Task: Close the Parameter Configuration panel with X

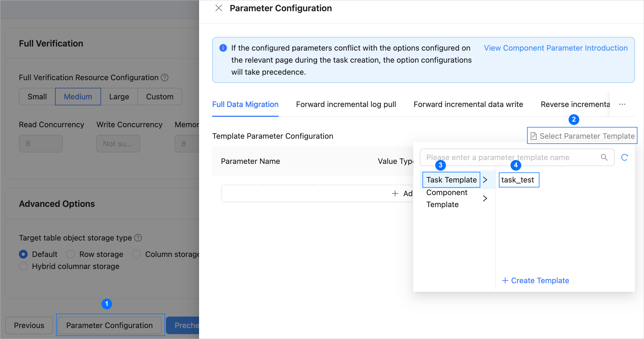Action: pos(219,8)
